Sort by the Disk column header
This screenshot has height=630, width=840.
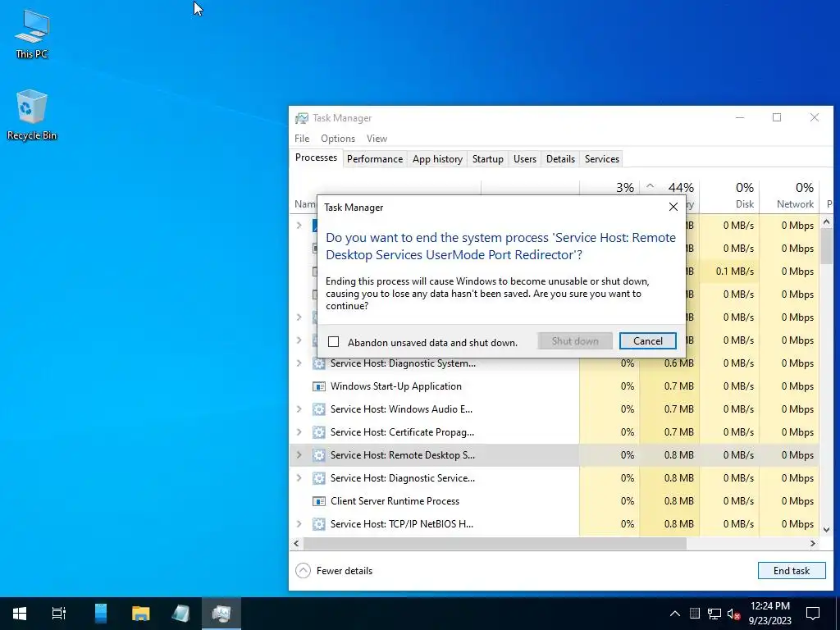pyautogui.click(x=729, y=195)
